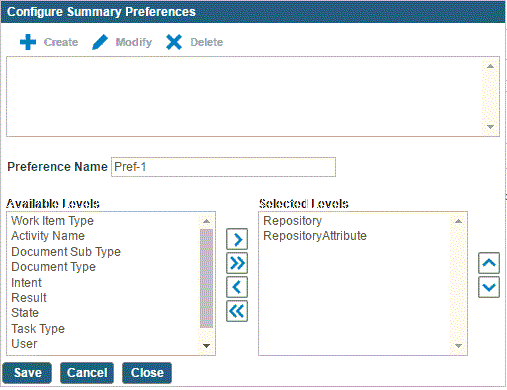Move selected level down in order

489,287
